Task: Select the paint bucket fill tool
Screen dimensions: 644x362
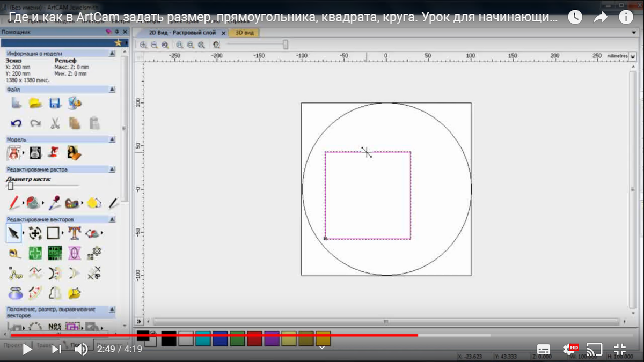Action: 33,203
